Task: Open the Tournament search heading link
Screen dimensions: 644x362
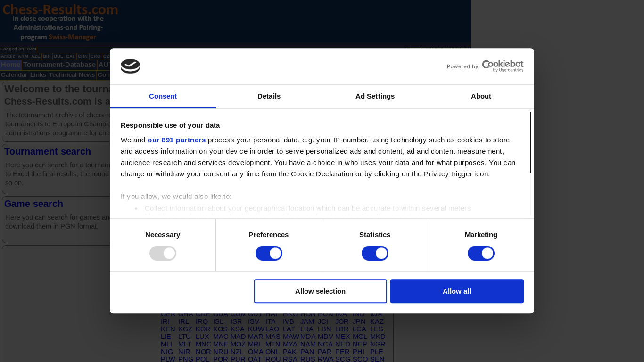Action: [48, 151]
